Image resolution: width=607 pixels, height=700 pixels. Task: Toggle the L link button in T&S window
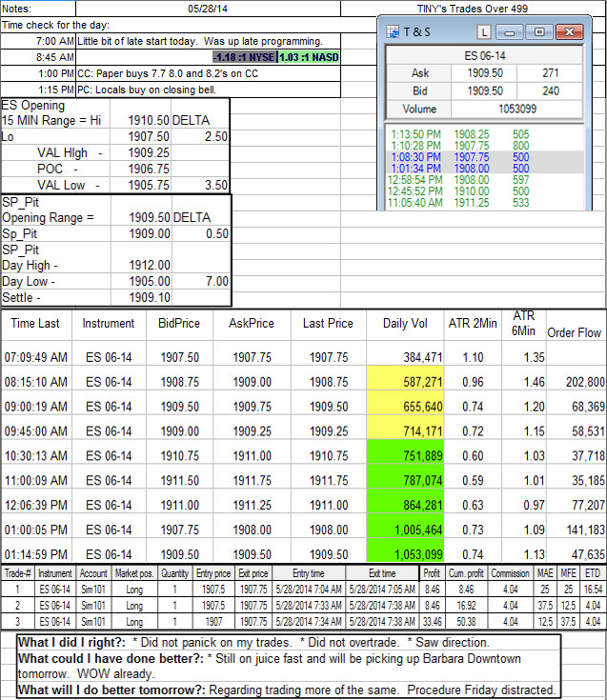484,32
